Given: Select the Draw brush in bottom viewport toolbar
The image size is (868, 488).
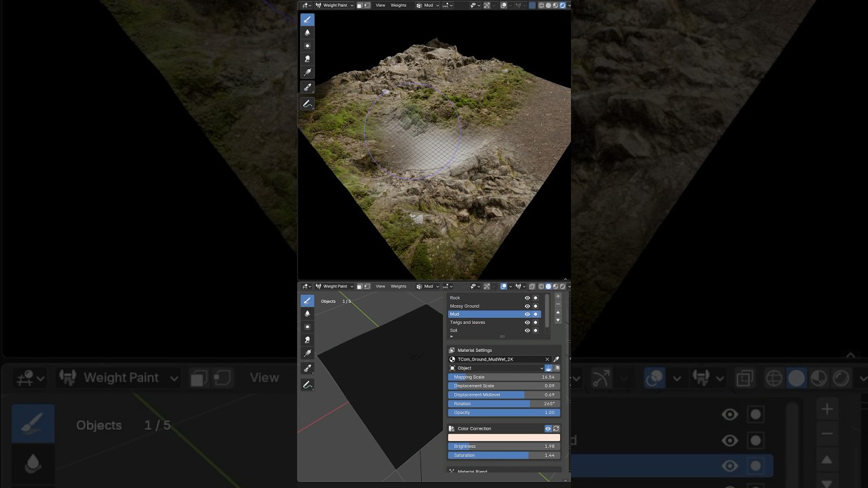Looking at the screenshot, I should click(x=307, y=300).
